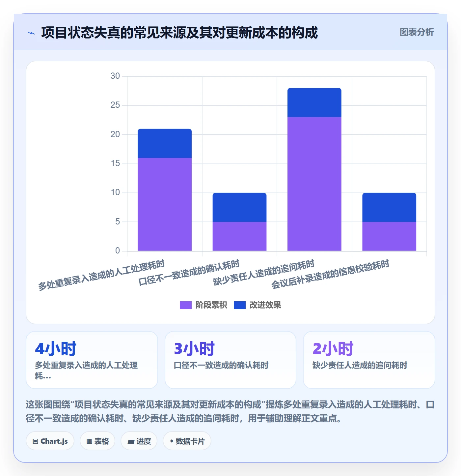Image resolution: width=461 pixels, height=476 pixels.
Task: Click the purple 阶段累积 legend swatch
Action: pos(185,305)
